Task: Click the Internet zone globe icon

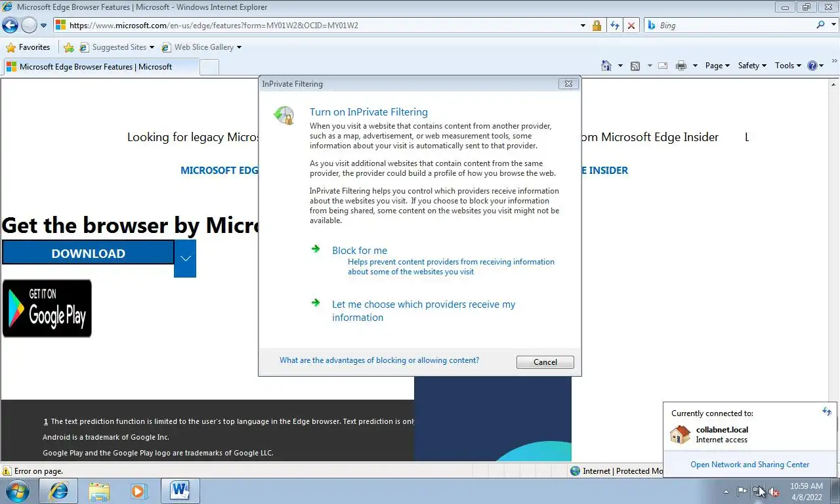Action: pos(576,471)
